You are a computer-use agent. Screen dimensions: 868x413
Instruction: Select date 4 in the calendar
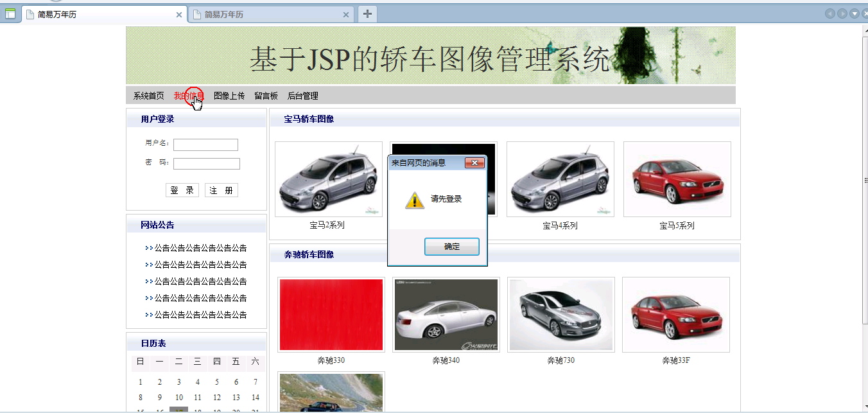tap(198, 382)
